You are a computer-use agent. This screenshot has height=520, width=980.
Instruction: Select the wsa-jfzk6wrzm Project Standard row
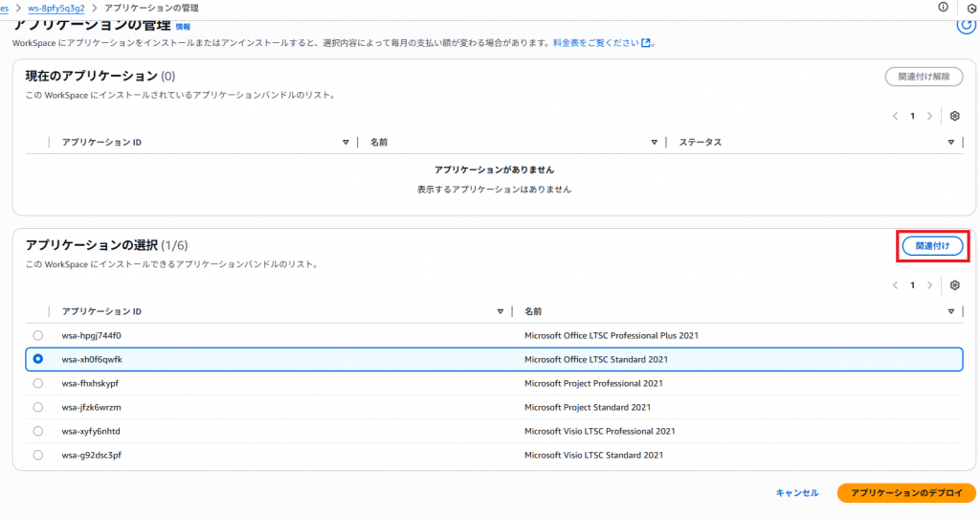pyautogui.click(x=38, y=407)
